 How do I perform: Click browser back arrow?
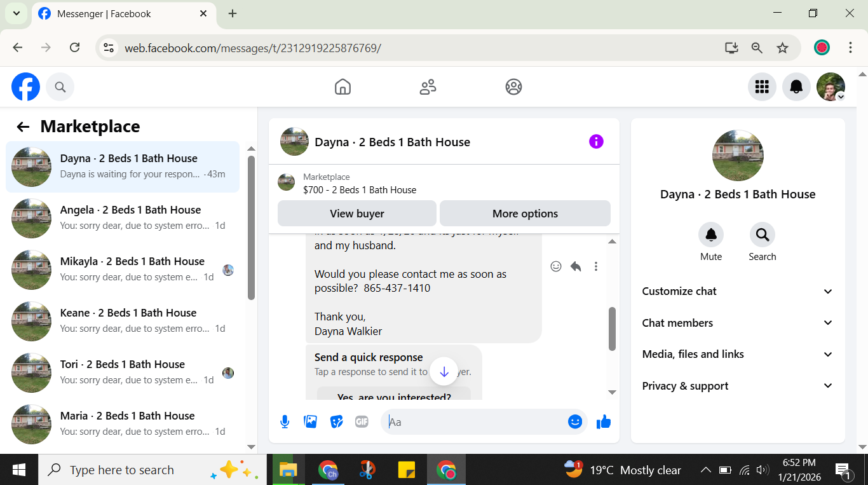click(17, 48)
